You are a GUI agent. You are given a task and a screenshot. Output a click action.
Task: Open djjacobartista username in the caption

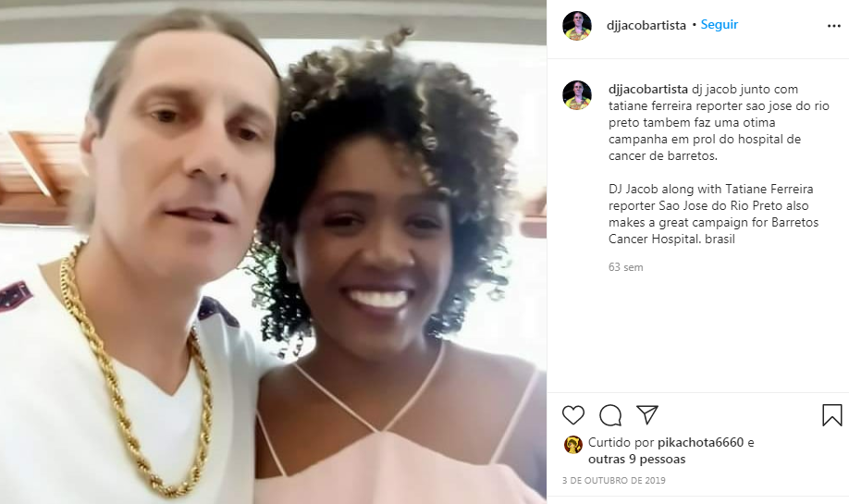[648, 89]
